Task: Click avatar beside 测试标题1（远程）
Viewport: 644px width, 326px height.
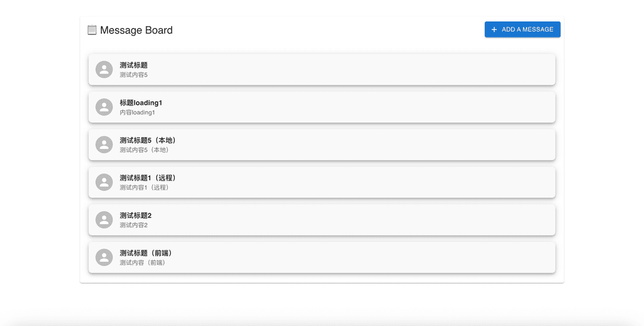Action: [x=104, y=182]
